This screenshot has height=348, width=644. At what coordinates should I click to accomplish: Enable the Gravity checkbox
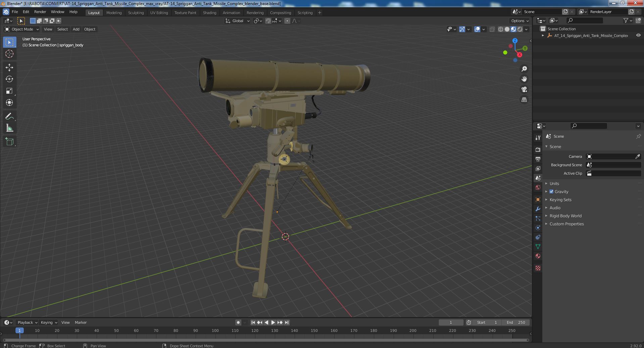point(551,191)
